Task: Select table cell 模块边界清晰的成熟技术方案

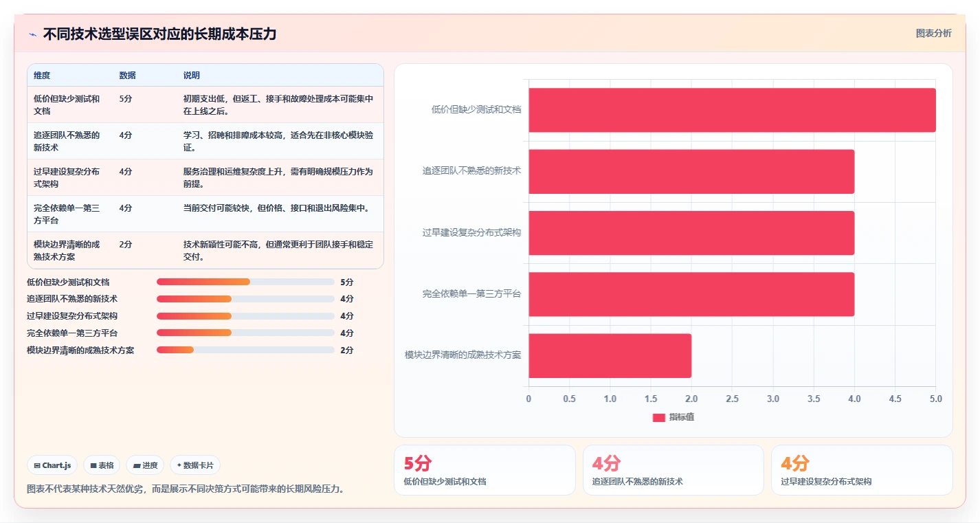Action: 69,250
